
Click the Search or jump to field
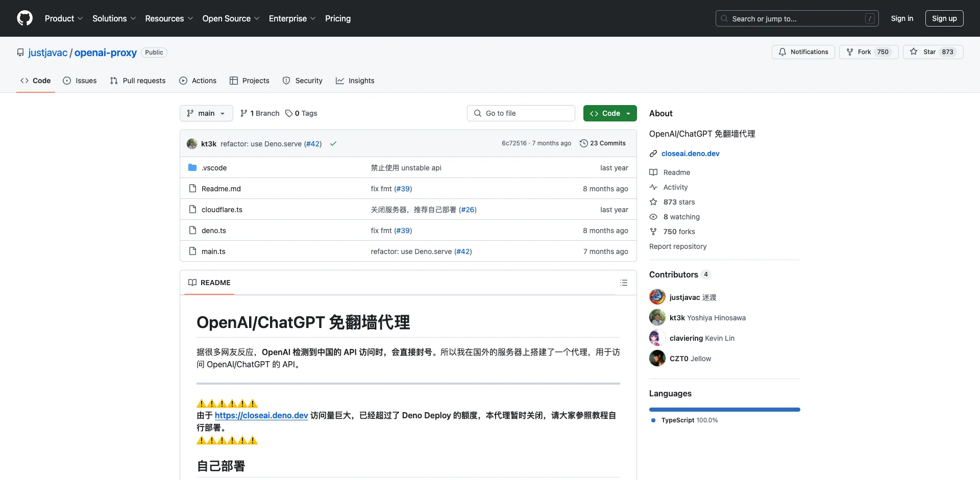(797, 18)
